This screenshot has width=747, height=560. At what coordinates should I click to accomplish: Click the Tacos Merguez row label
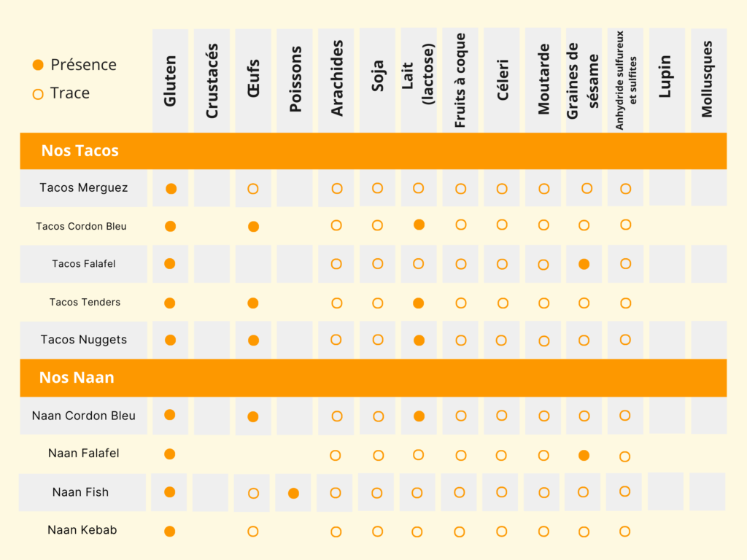click(84, 188)
